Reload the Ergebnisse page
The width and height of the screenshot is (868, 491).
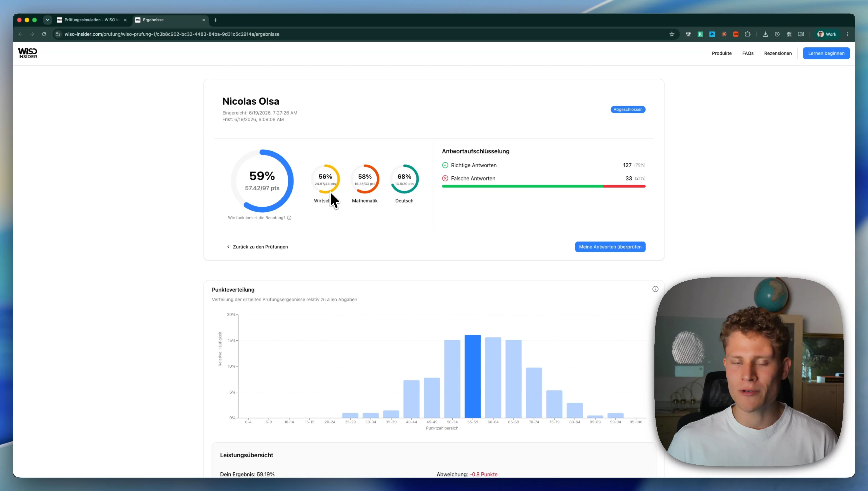click(44, 34)
